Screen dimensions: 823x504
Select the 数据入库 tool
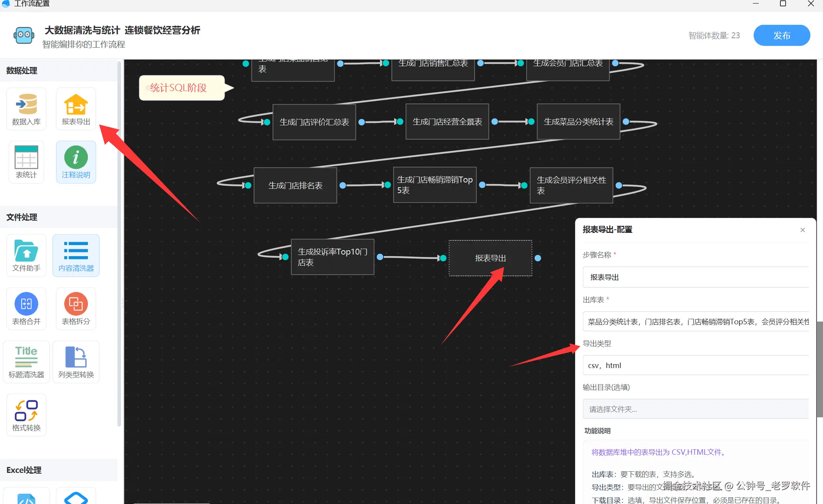pos(26,109)
